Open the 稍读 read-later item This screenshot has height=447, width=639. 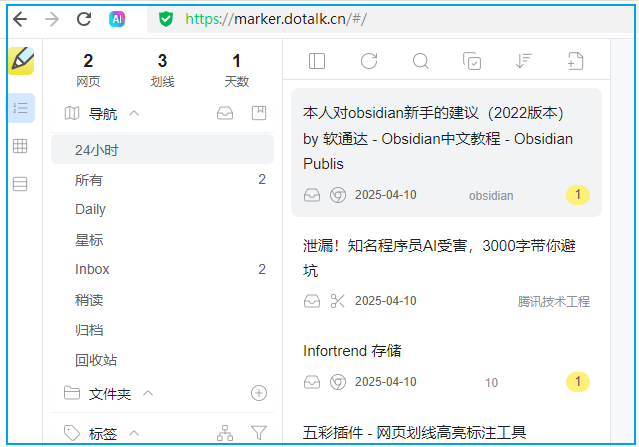point(162,300)
